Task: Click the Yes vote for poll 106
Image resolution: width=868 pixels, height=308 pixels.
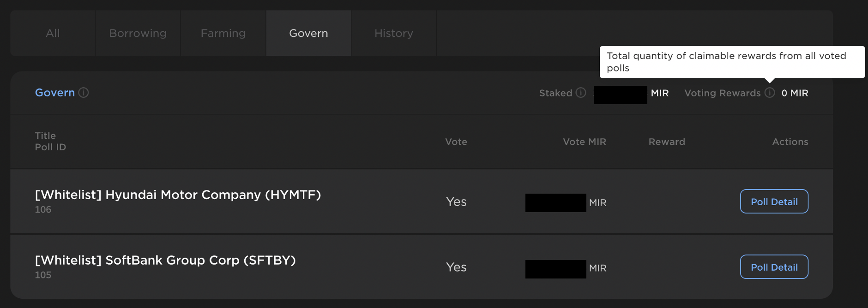Action: [x=456, y=201]
